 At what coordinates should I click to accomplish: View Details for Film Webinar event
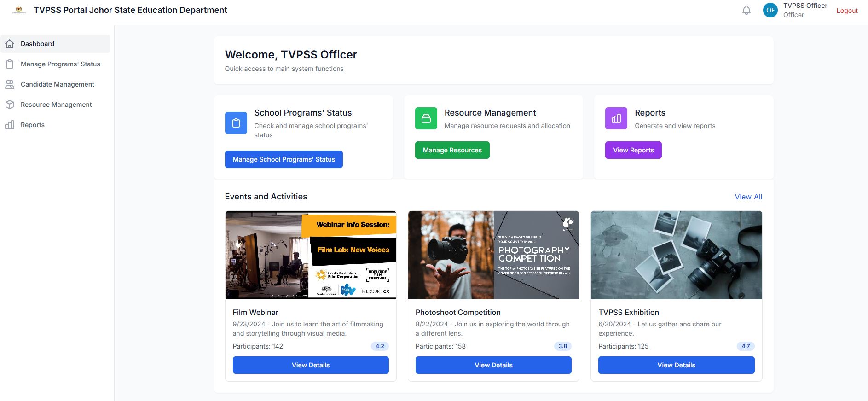pos(311,365)
